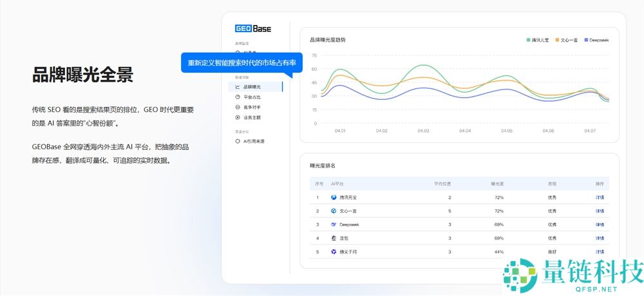Click average position 5 in 文心一言 row
The height and width of the screenshot is (296, 644).
[x=450, y=211]
